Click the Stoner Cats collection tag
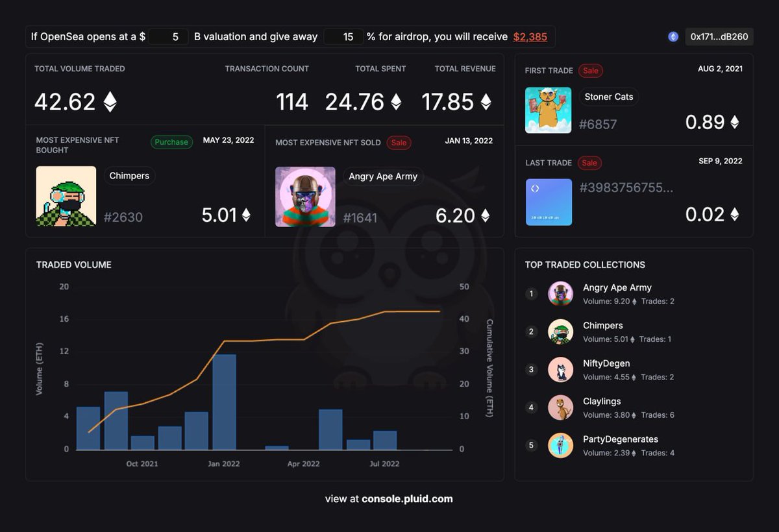 click(609, 97)
